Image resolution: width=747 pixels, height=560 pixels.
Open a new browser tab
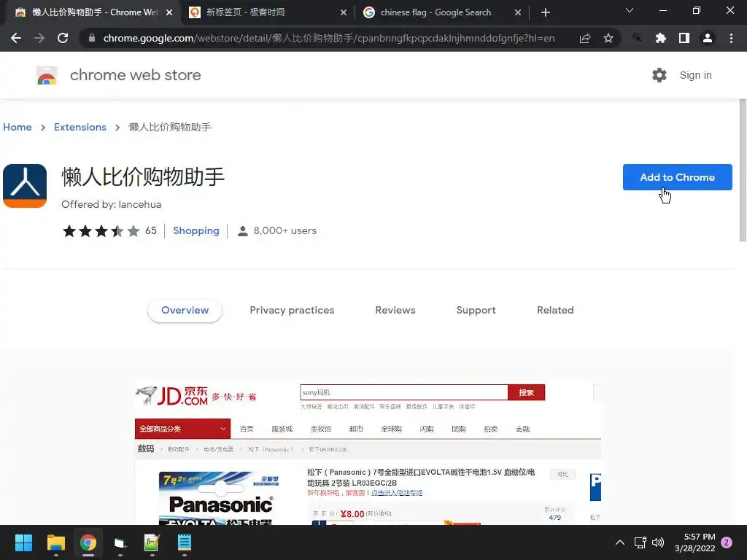tap(546, 13)
